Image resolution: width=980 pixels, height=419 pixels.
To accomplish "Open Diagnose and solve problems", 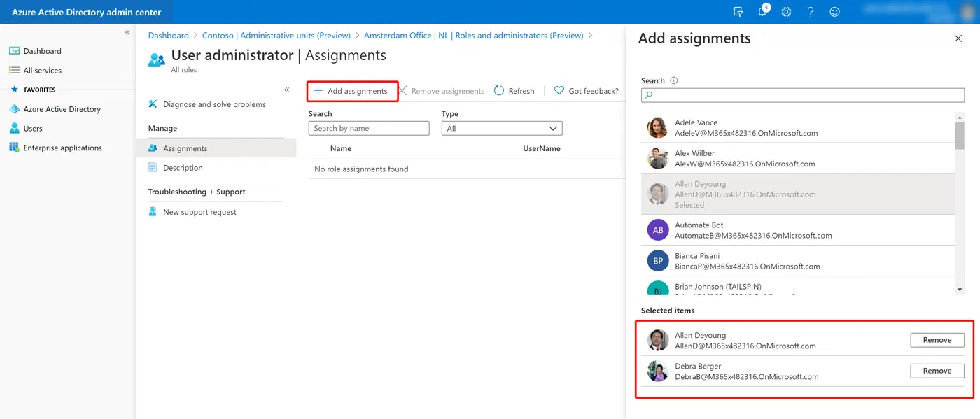I will [214, 104].
